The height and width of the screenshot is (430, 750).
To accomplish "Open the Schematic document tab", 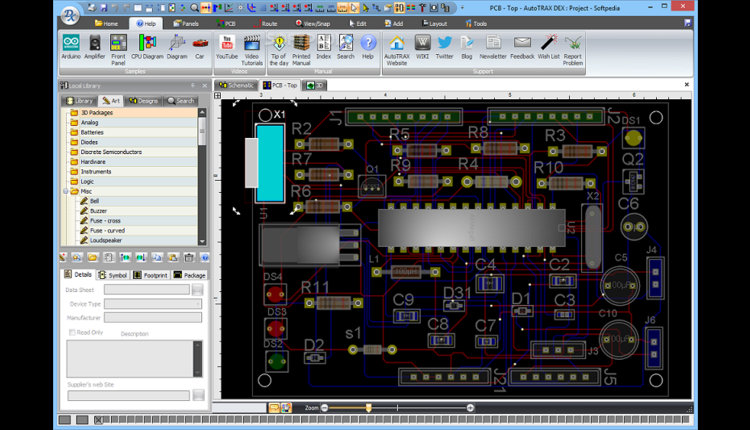I will click(236, 85).
